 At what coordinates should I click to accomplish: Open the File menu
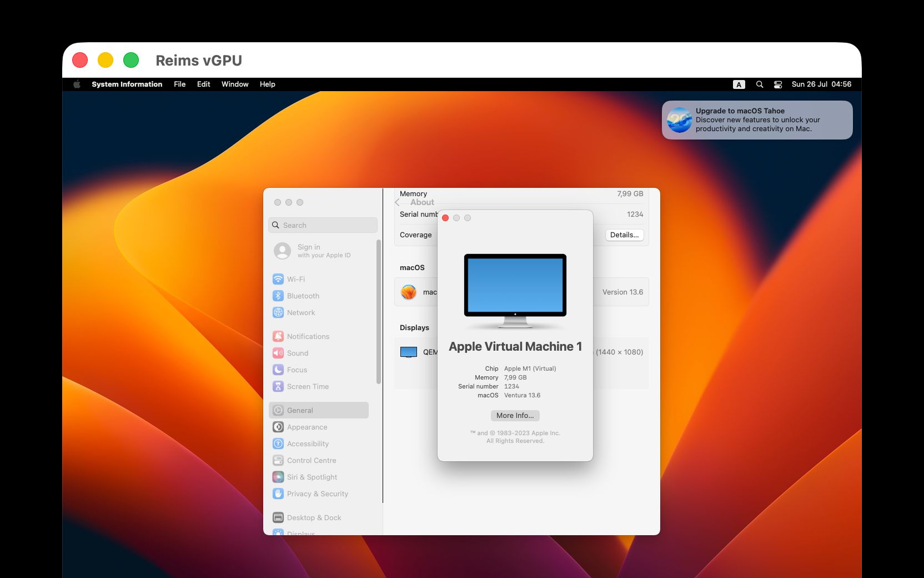(x=180, y=84)
